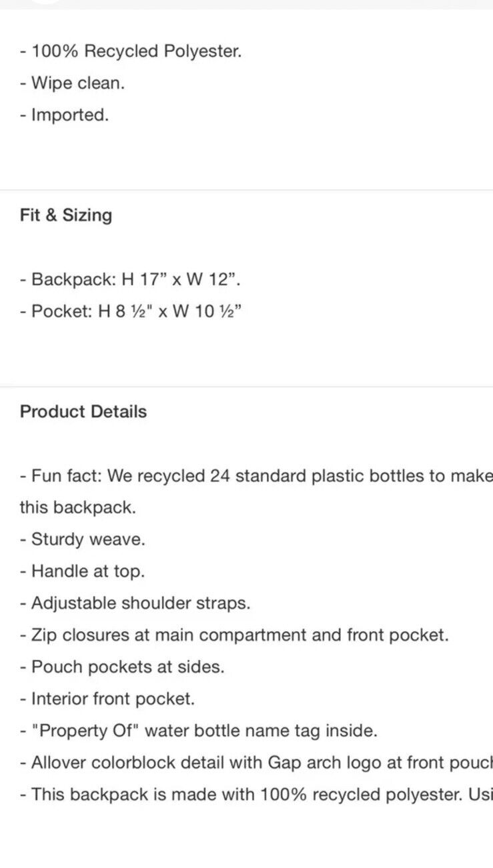Select the '100% Recycled Polyester.' bullet
The width and height of the screenshot is (493, 868).
click(x=131, y=51)
